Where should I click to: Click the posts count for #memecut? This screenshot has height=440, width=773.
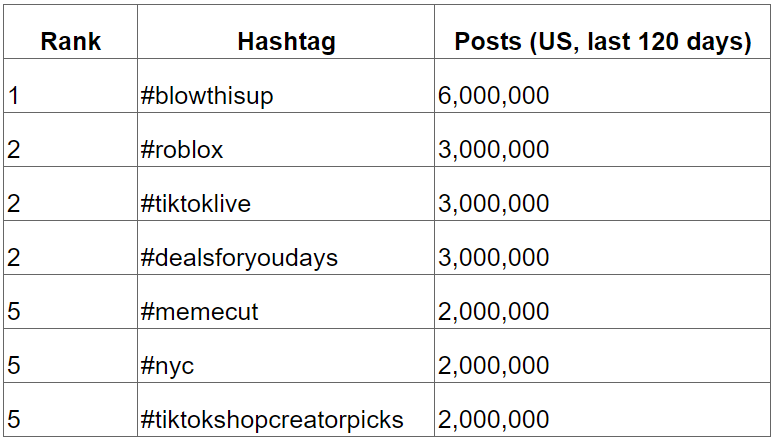pyautogui.click(x=494, y=312)
